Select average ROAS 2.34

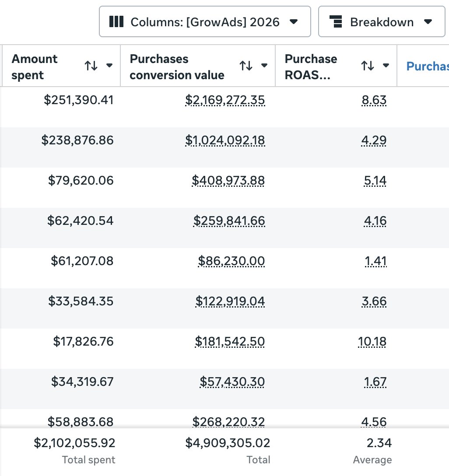tap(379, 443)
